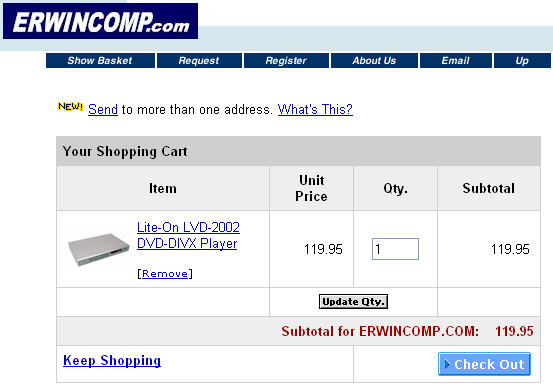553x389 pixels.
Task: Go to the Request page
Action: (x=199, y=61)
